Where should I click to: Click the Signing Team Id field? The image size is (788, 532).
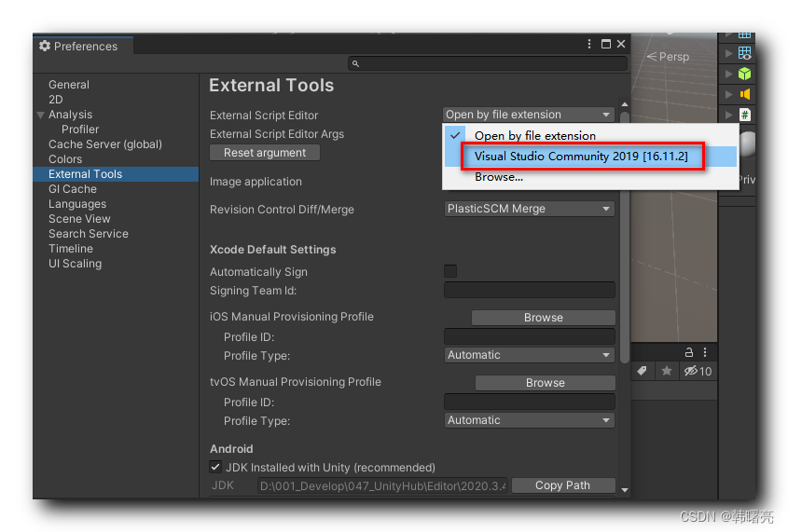[x=530, y=290]
